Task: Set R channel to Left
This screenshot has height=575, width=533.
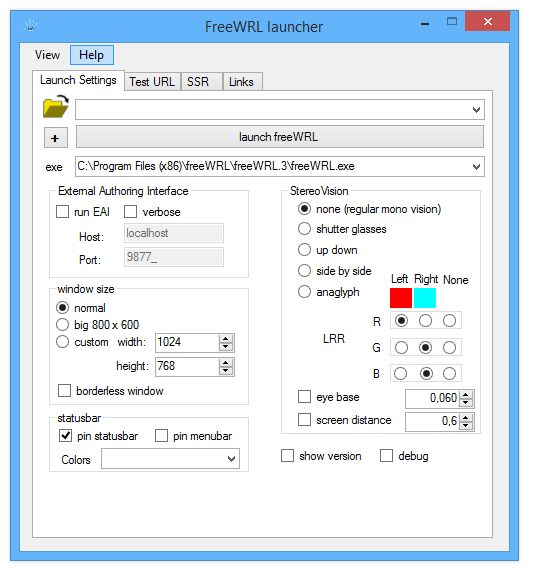Action: click(401, 321)
